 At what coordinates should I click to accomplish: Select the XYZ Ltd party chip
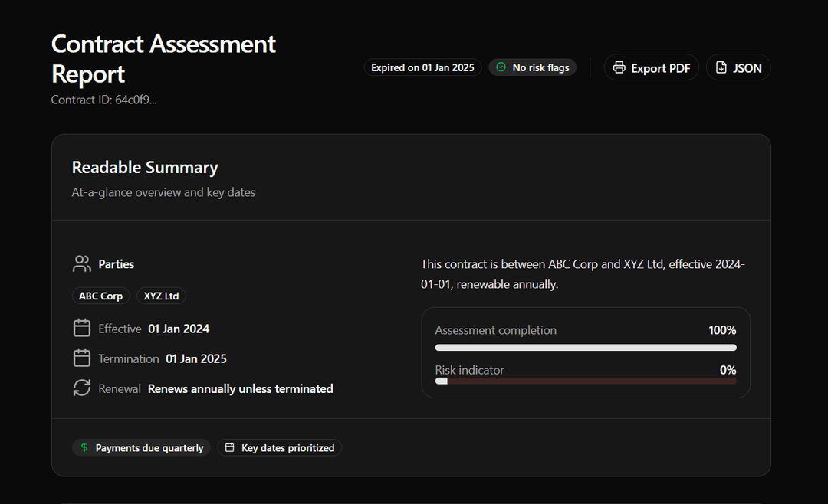(161, 296)
